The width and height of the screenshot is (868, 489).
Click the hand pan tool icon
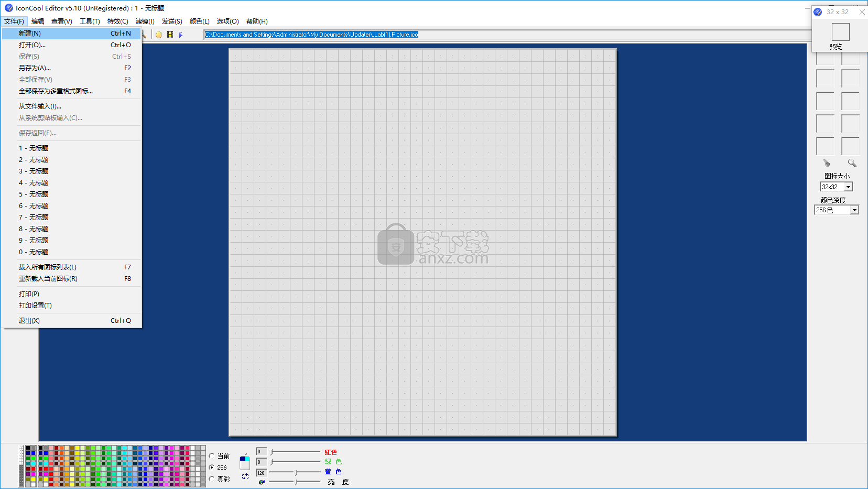(x=158, y=35)
